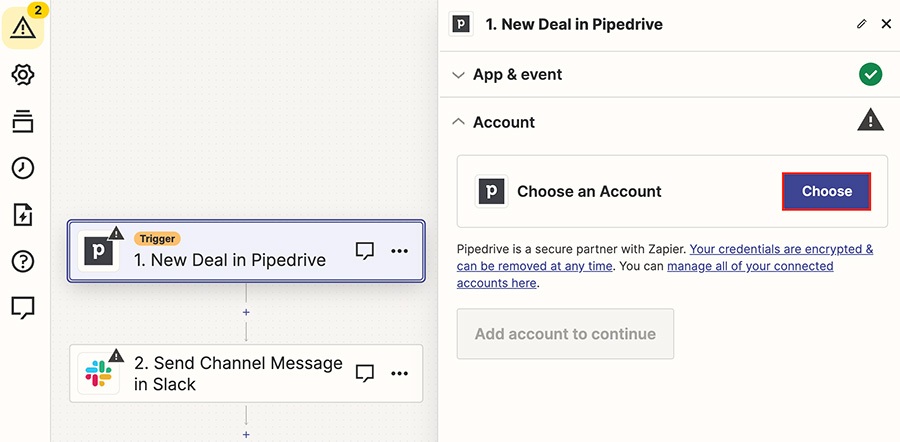Screen dimensions: 900x442
Task: Click the rename pencil icon in panel header
Action: tap(861, 24)
